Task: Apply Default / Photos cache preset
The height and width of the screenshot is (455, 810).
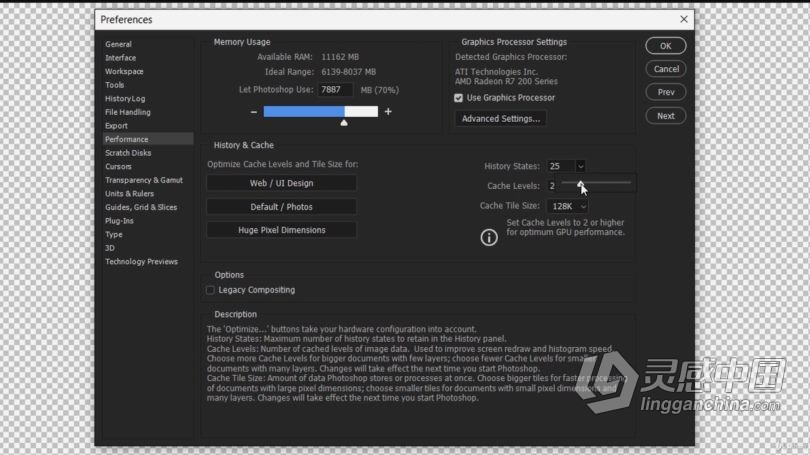Action: click(282, 207)
